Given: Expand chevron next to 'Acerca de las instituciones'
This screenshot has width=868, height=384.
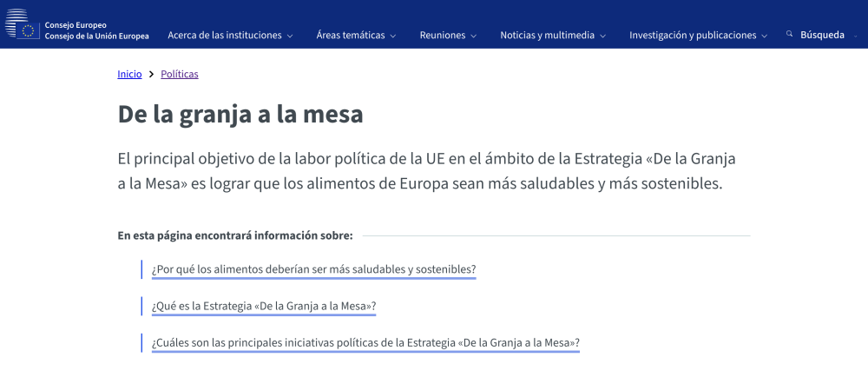Looking at the screenshot, I should click(290, 36).
